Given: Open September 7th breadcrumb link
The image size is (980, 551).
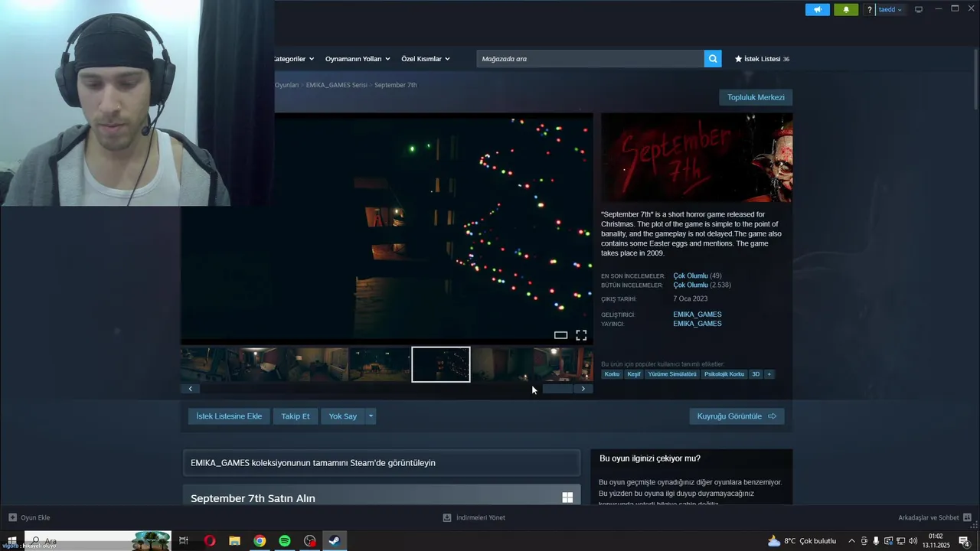Looking at the screenshot, I should pos(396,85).
